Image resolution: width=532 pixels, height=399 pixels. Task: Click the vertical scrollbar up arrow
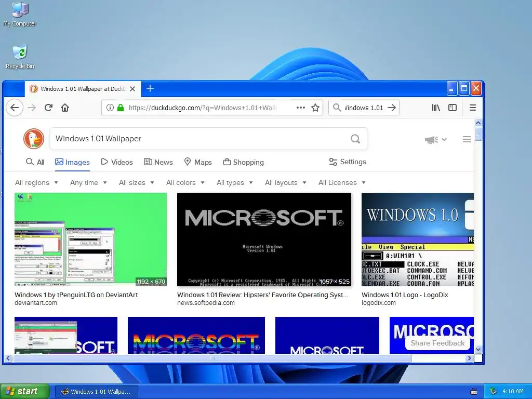point(478,123)
